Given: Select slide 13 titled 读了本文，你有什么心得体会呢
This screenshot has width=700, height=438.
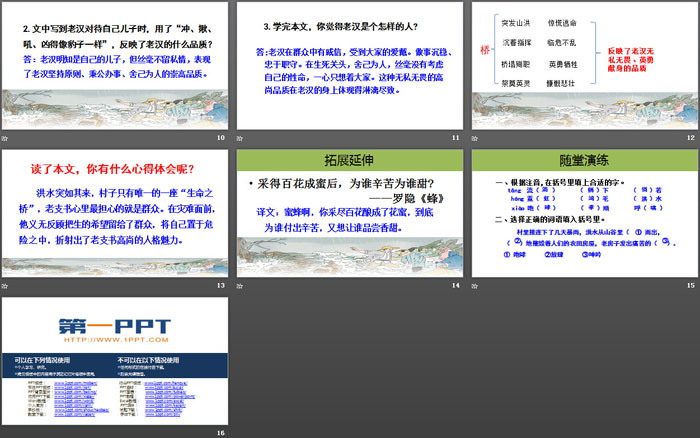Looking at the screenshot, I should (115, 213).
